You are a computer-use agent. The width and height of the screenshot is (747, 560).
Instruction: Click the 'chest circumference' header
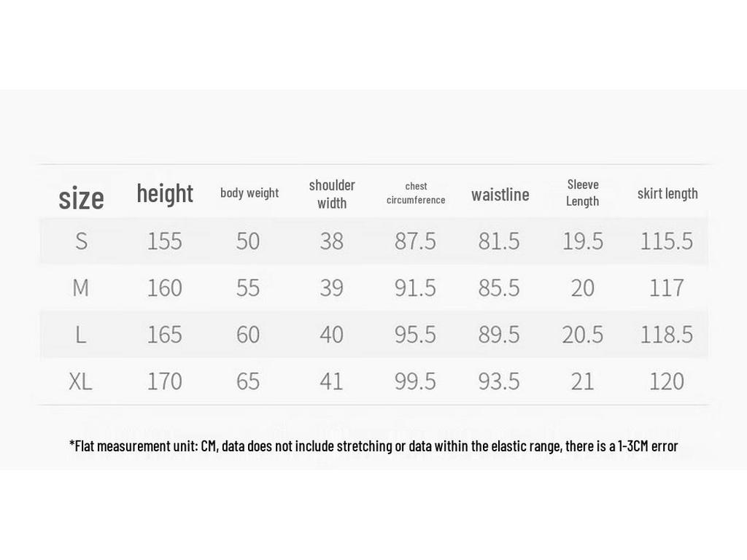click(x=416, y=192)
